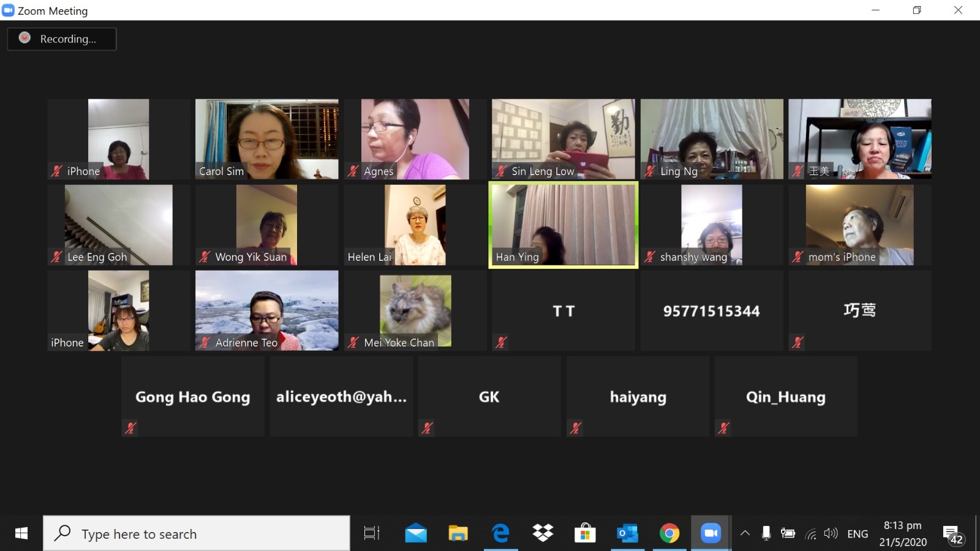Open the Wi-Fi network tray icon
Viewport: 980px width, 551px height.
click(810, 534)
